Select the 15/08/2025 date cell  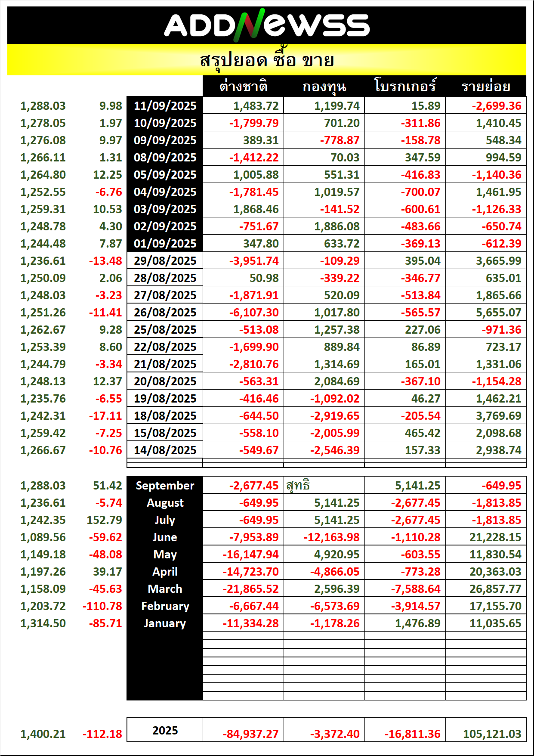pyautogui.click(x=165, y=433)
